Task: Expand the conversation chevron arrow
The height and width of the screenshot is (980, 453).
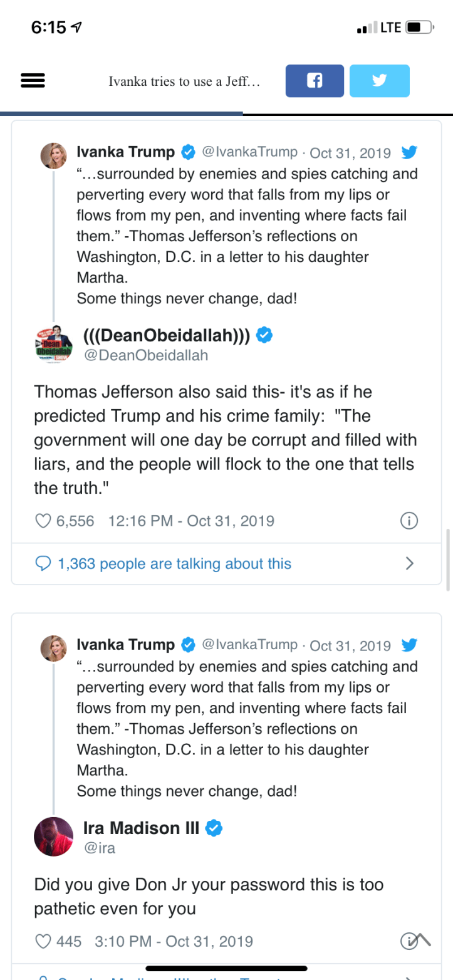Action: pyautogui.click(x=409, y=563)
